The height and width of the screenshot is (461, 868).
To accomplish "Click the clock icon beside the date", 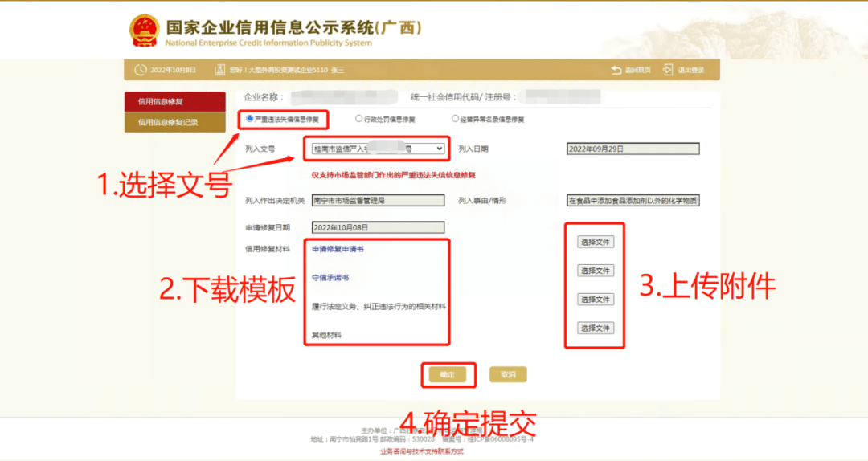I will [141, 70].
